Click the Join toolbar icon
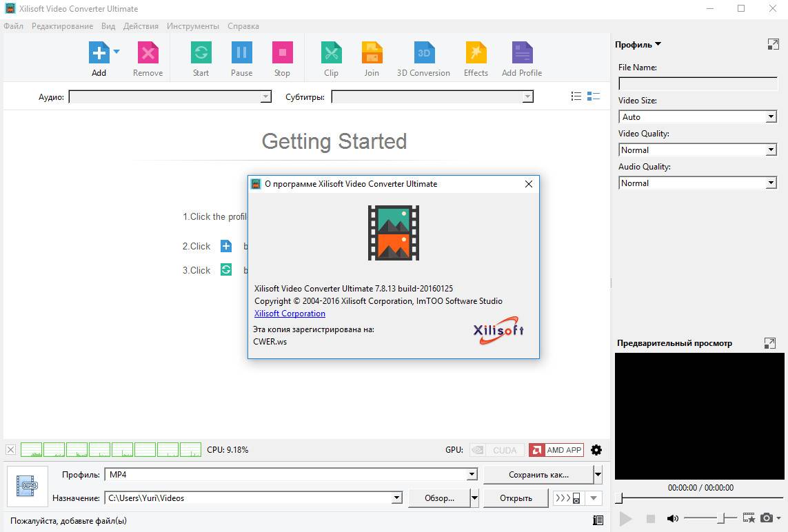Viewport: 788px width, 532px height. 372,53
